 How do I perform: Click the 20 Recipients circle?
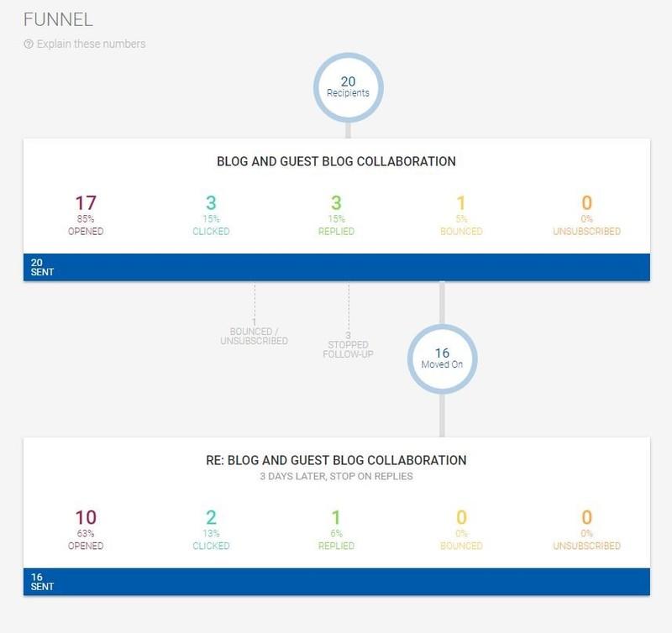[347, 86]
